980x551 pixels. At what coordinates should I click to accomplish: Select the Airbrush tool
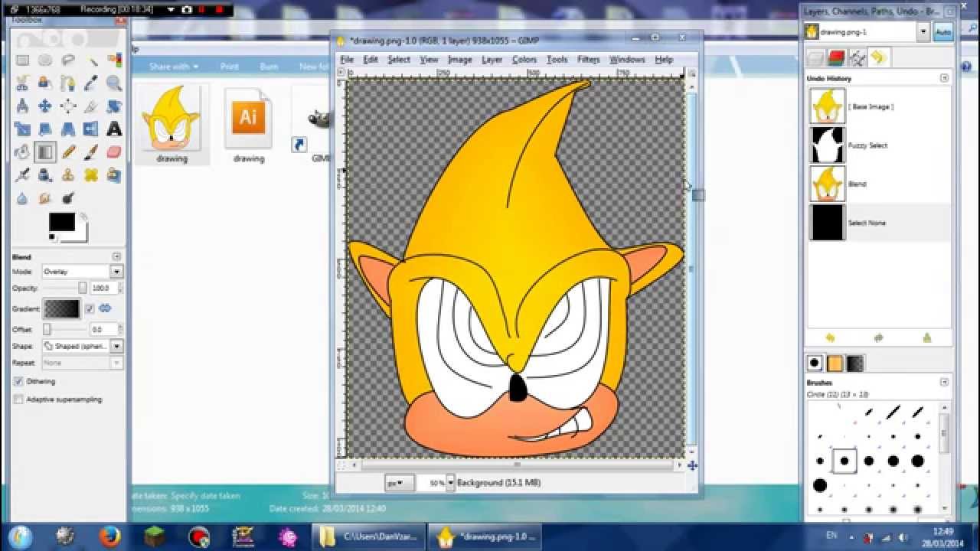pos(22,175)
